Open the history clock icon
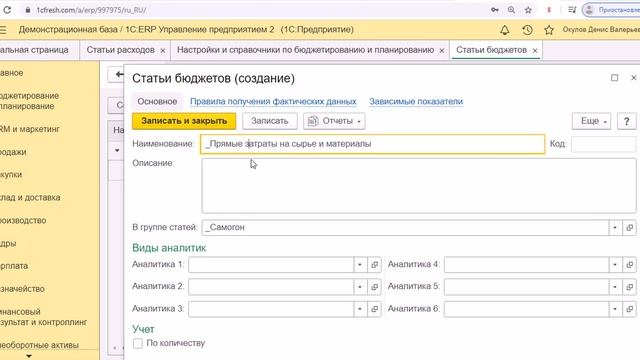Viewport: 640px width, 360px height. (527, 30)
